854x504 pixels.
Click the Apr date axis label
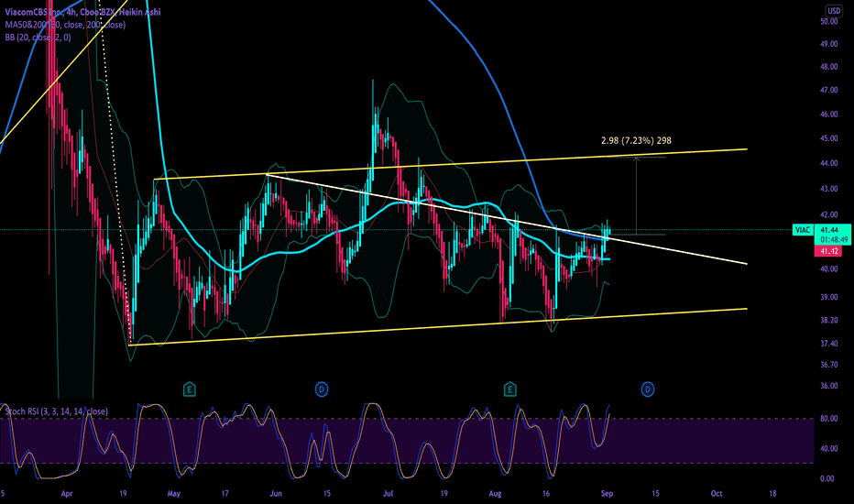67,494
